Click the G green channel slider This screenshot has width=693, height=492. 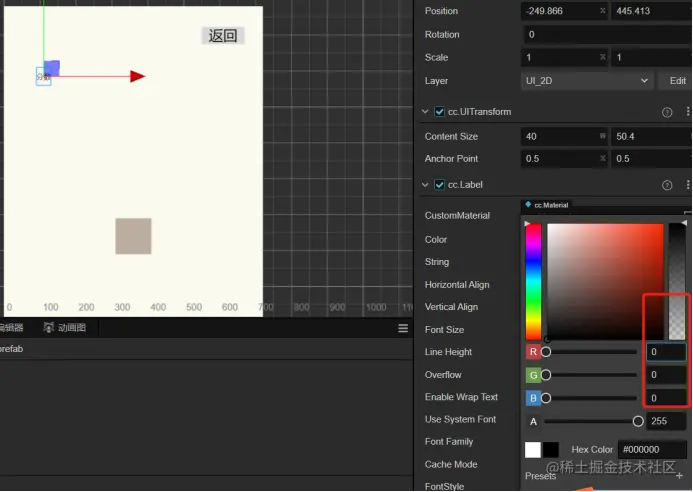point(591,375)
